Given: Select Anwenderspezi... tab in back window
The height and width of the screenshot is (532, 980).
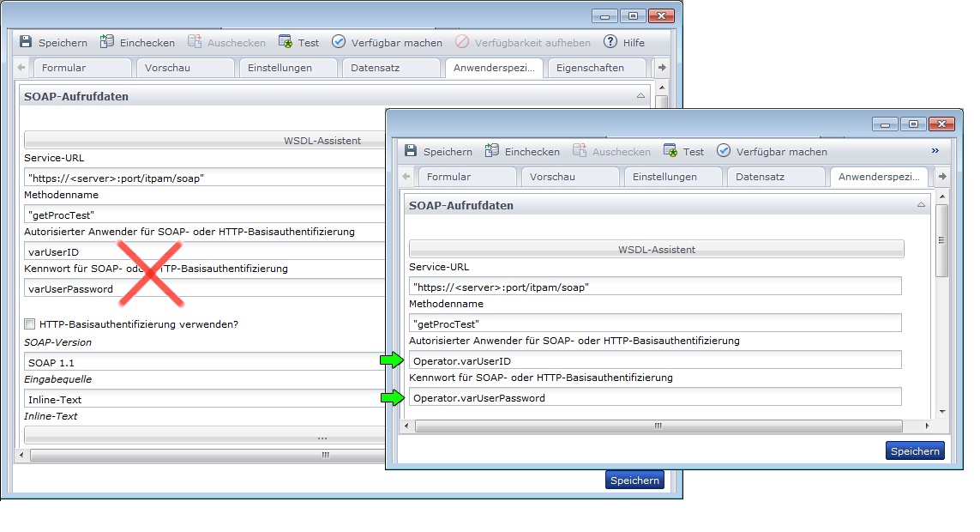Looking at the screenshot, I should tap(495, 68).
